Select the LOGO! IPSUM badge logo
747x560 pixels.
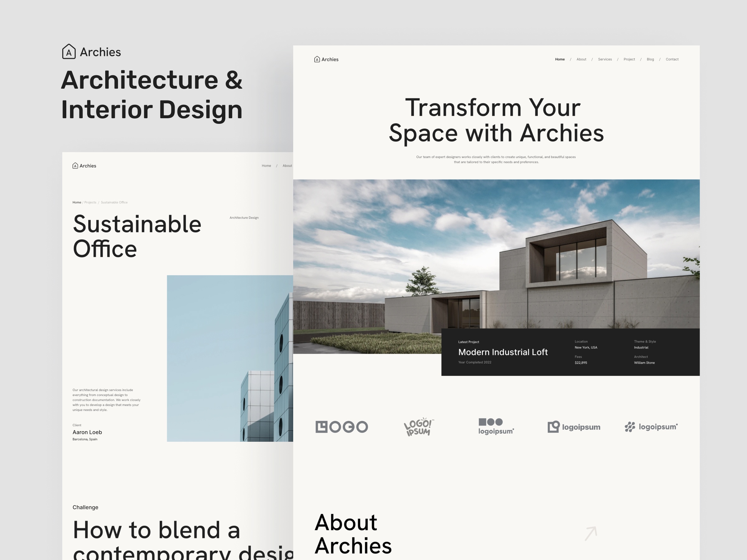pyautogui.click(x=419, y=427)
